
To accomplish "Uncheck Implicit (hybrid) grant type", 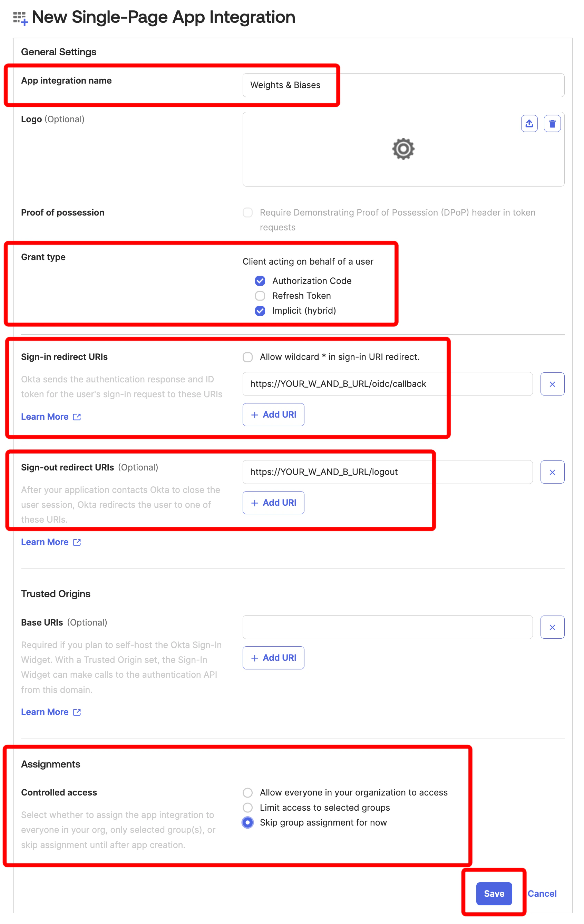I will click(x=260, y=311).
